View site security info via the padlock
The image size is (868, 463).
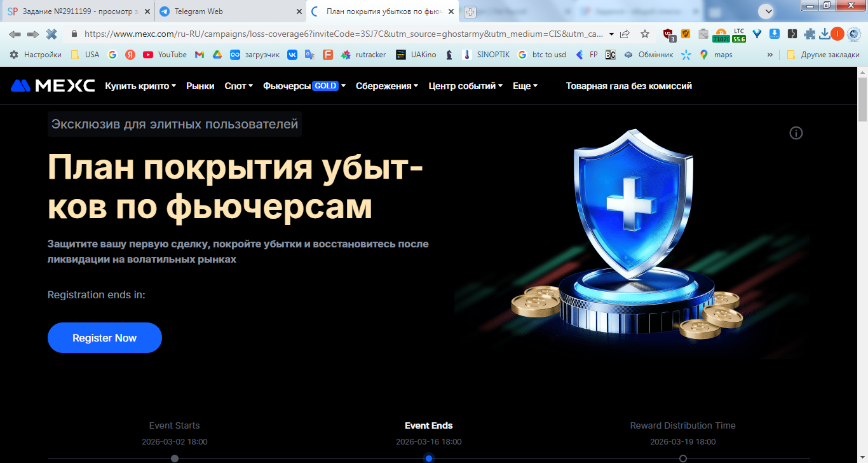74,34
